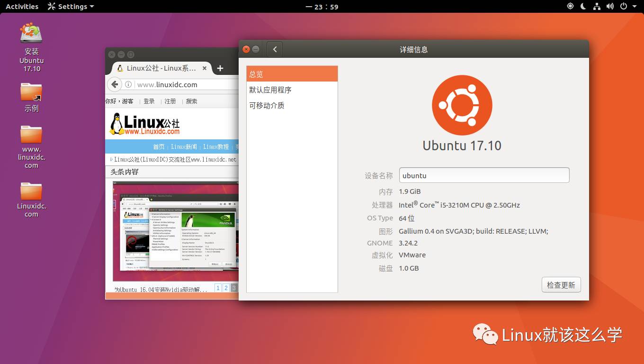Open the 示例 folder on the desktop
644x364 pixels.
coord(31,97)
